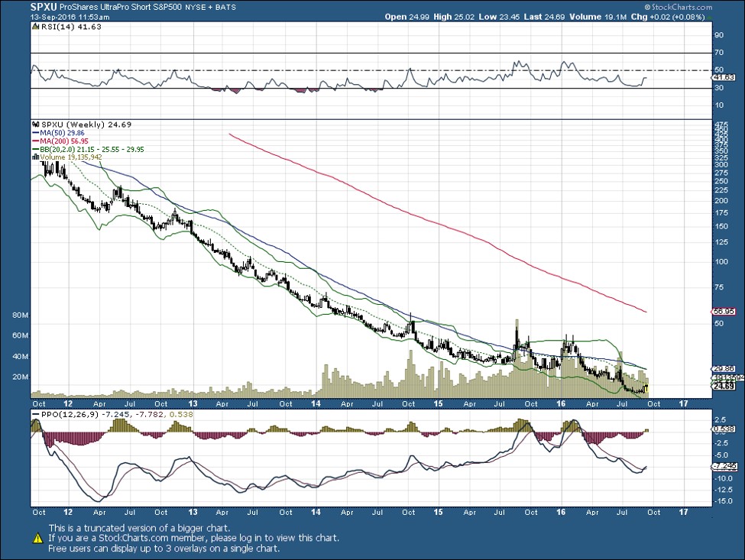Click the 29.86 MA(50) price tag
The image size is (745, 560).
point(724,368)
